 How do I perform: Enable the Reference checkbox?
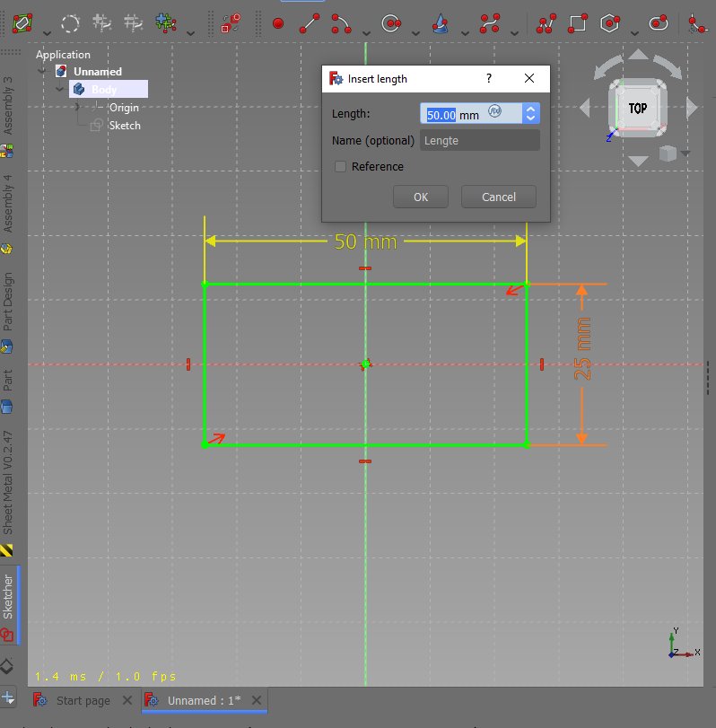[341, 166]
